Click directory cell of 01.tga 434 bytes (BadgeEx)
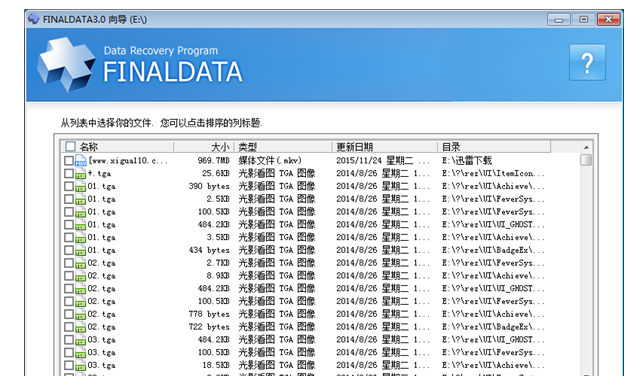 point(493,250)
